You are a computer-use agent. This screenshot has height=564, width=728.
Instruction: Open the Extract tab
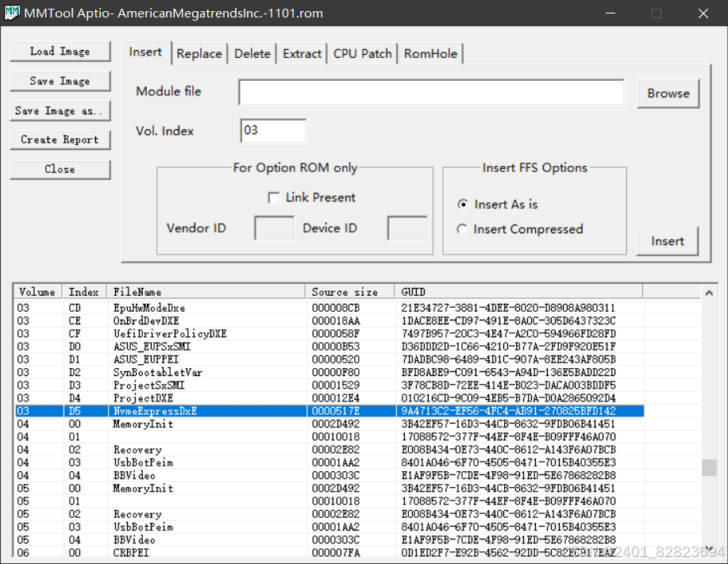[x=302, y=54]
